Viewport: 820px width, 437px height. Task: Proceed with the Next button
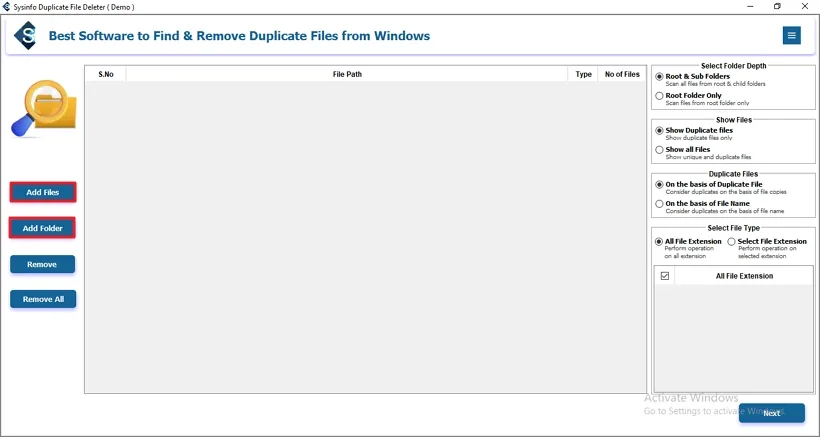click(x=771, y=413)
